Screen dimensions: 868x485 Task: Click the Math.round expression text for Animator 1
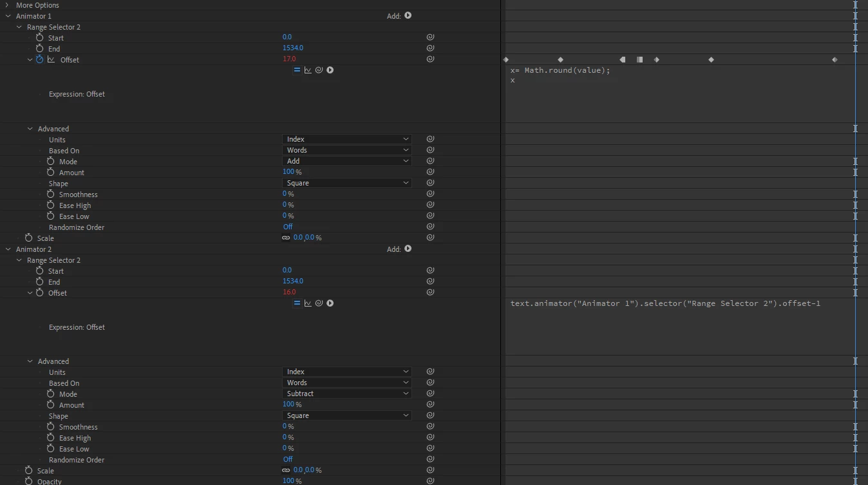coord(560,70)
